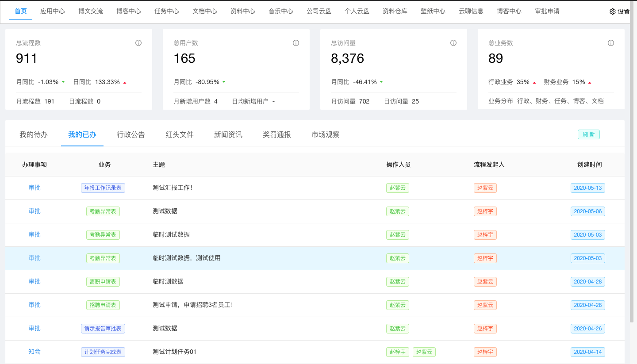Switch to the 奖罚通报 tab
Image resolution: width=637 pixels, height=364 pixels.
[277, 134]
